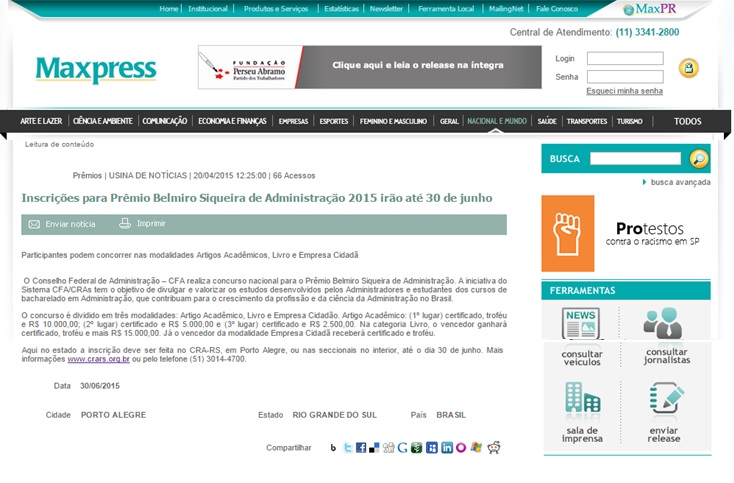Select Economia e Finanças category
This screenshot has height=483, width=734.
[232, 121]
